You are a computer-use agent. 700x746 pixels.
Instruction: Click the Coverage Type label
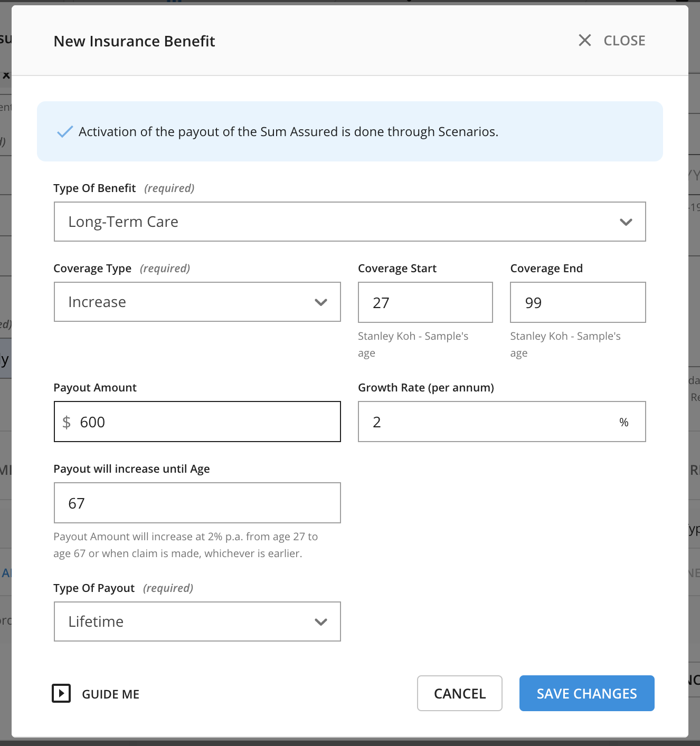[x=92, y=269]
